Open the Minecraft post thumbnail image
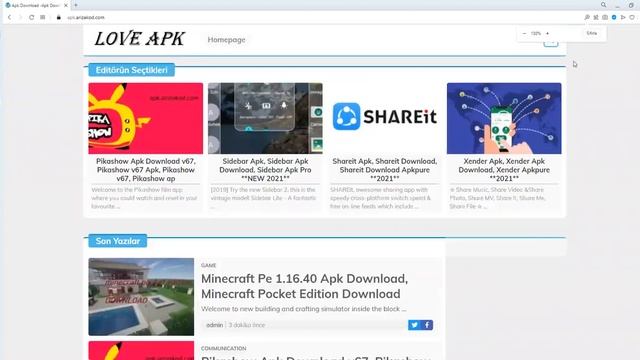This screenshot has width=640, height=360. pos(141,297)
